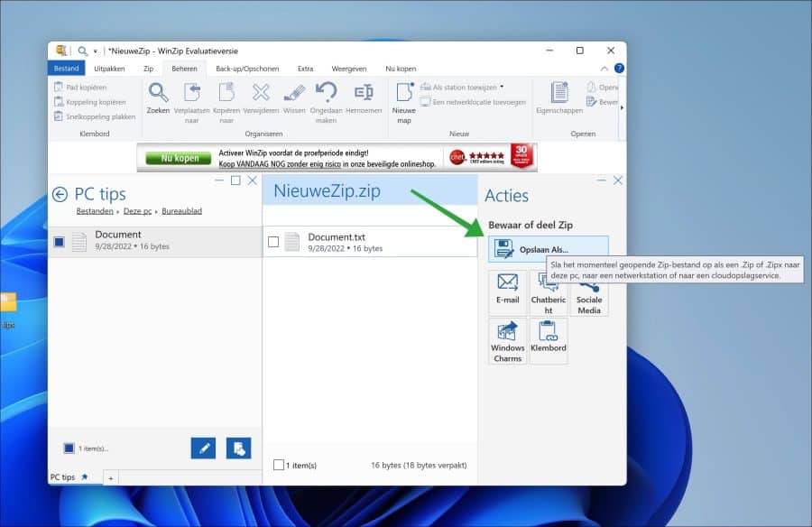Click the Zoeken search tool
The height and width of the screenshot is (527, 812).
(x=158, y=98)
